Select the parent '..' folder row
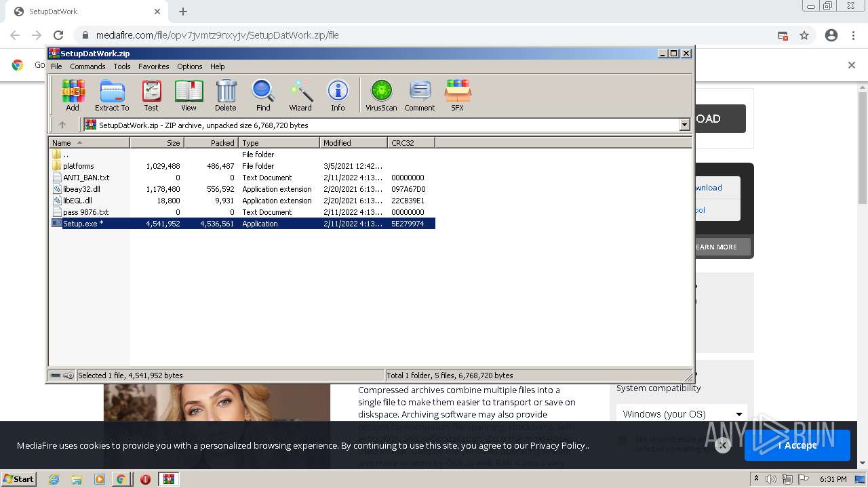 pyautogui.click(x=242, y=155)
